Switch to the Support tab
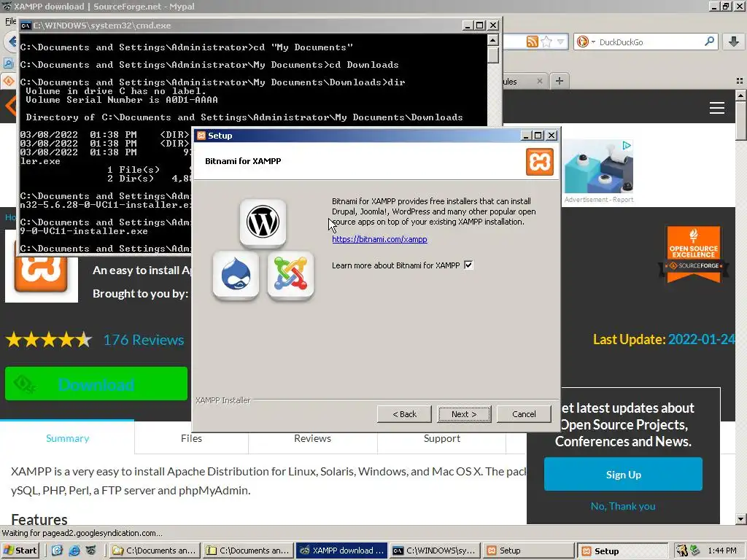This screenshot has height=560, width=747. tap(442, 438)
